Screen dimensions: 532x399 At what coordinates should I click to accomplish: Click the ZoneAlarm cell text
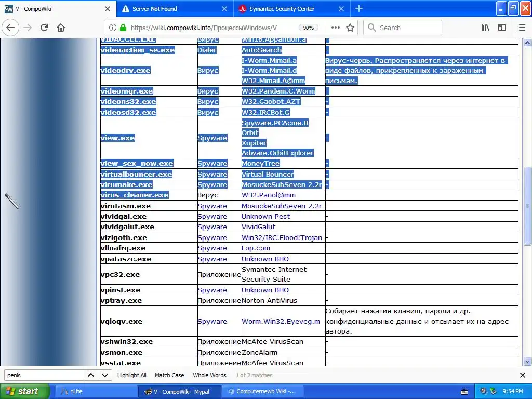260,353
